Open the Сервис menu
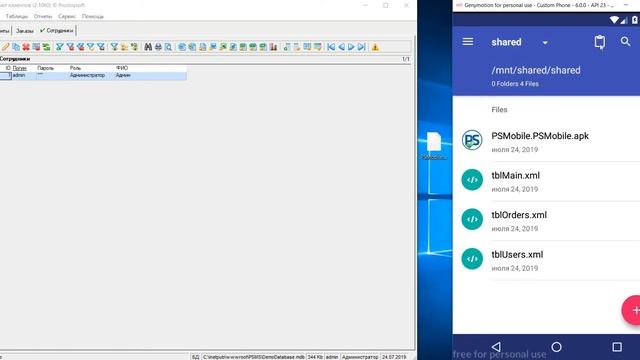The height and width of the screenshot is (360, 640). (x=67, y=16)
